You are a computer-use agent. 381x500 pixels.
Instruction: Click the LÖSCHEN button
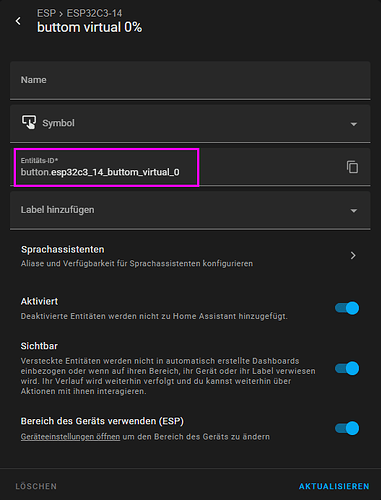pos(36,486)
